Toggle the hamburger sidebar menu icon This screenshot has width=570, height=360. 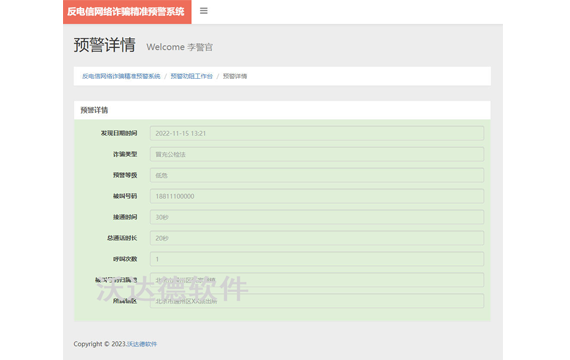tap(204, 11)
